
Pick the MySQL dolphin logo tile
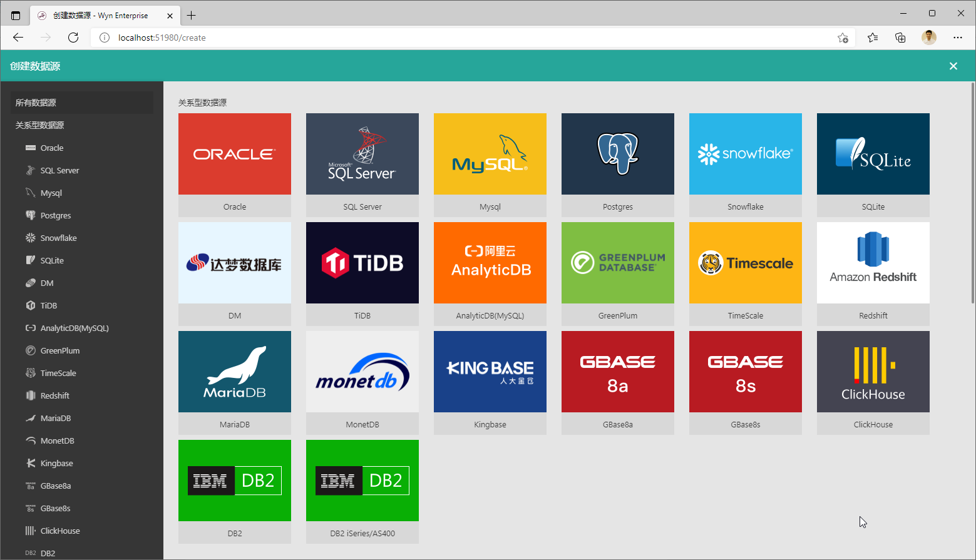pos(490,165)
